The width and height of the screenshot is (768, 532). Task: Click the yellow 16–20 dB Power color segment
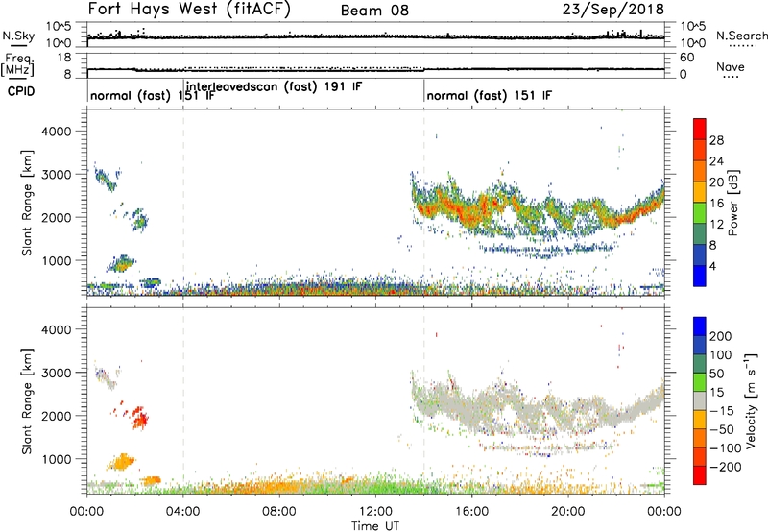click(x=700, y=192)
